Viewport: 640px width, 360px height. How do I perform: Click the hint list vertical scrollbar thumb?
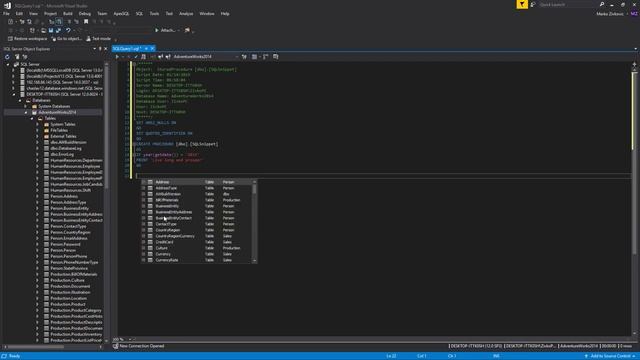tap(255, 189)
